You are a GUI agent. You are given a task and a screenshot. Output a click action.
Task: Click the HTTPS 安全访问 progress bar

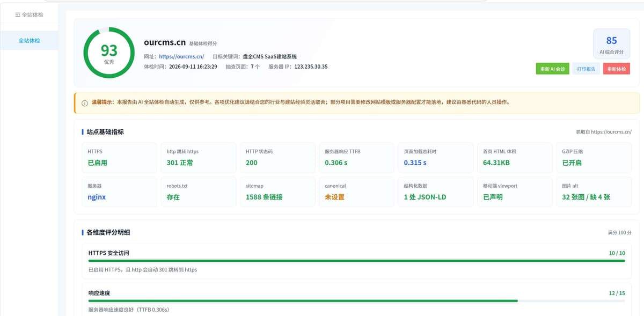click(356, 261)
